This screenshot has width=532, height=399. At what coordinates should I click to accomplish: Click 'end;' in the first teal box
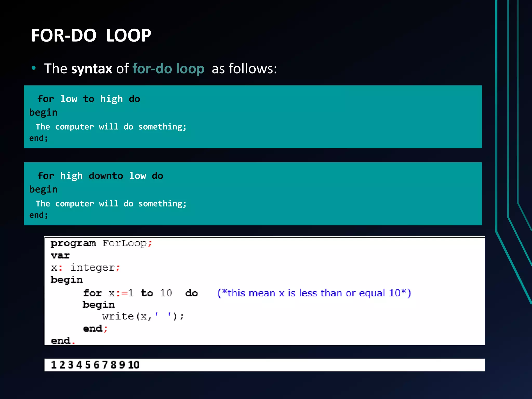point(38,138)
